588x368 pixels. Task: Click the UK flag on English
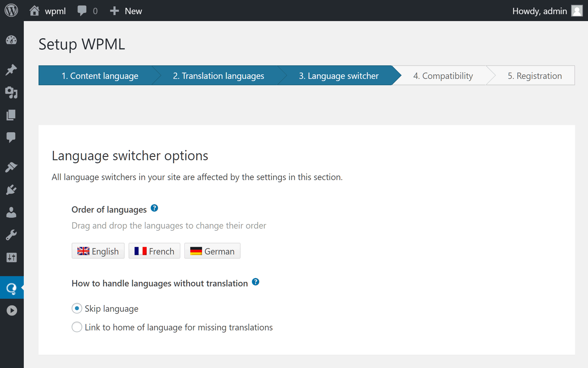pyautogui.click(x=83, y=251)
